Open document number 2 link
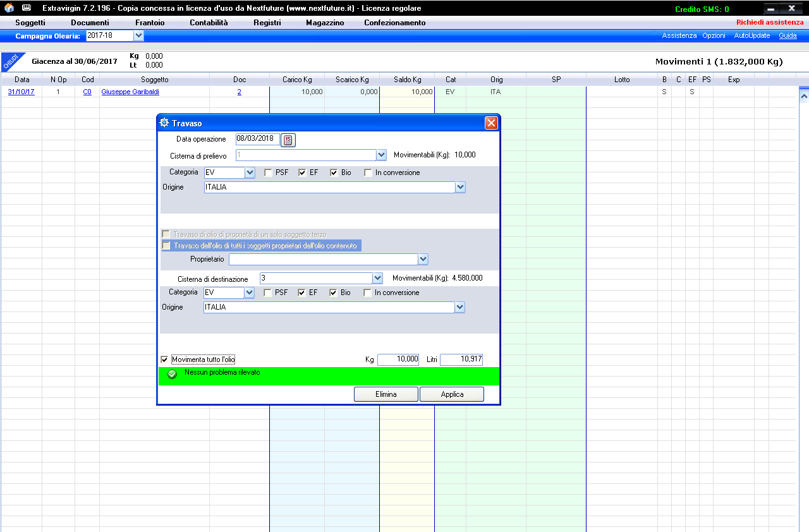This screenshot has width=809, height=532. tap(240, 92)
